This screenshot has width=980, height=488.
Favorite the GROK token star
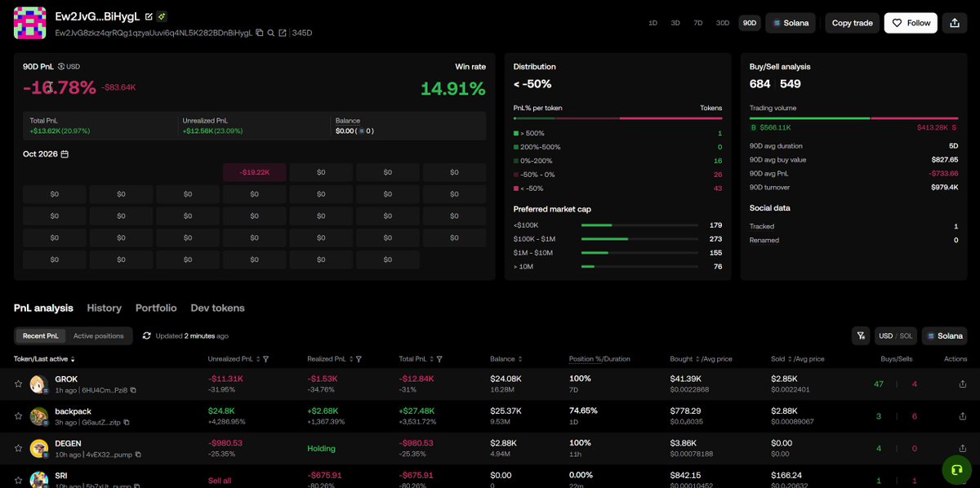[x=18, y=384]
